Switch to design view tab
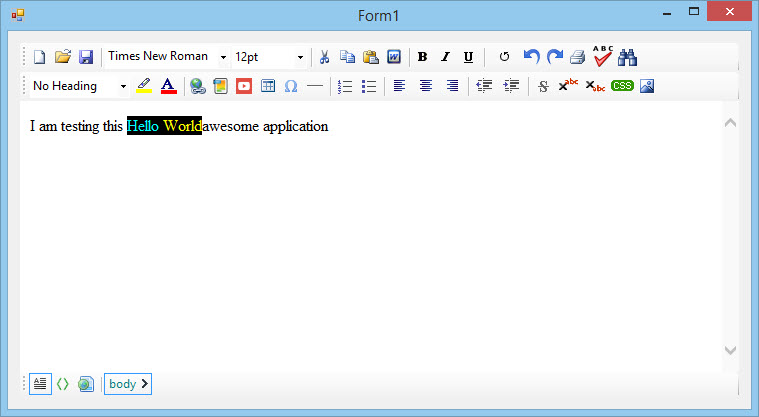759x417 pixels. click(x=40, y=384)
